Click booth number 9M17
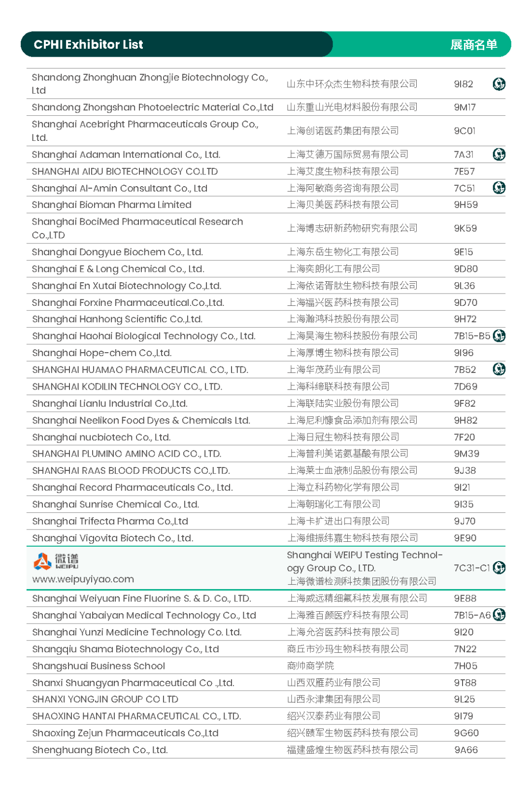 coord(465,107)
